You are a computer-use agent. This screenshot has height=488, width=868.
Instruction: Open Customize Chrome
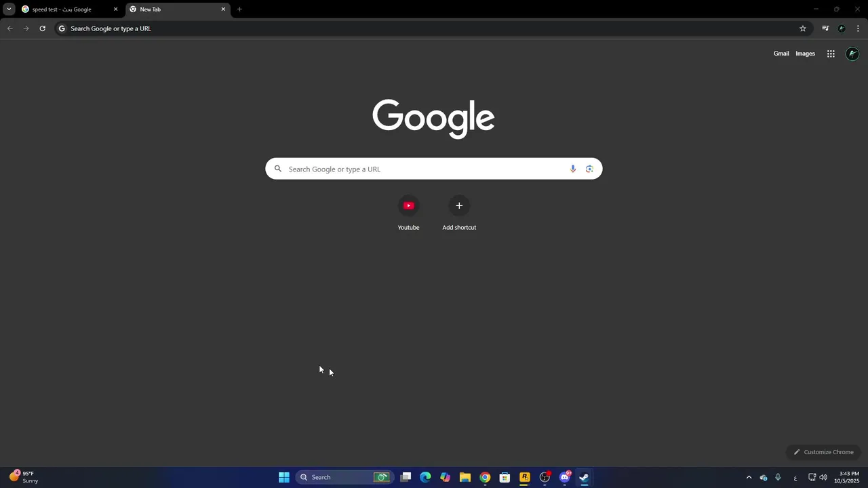[823, 452]
